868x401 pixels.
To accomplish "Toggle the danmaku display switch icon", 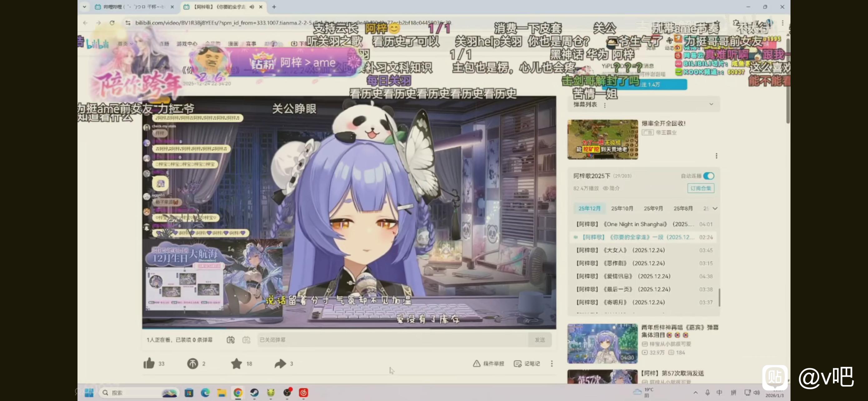I will click(231, 340).
